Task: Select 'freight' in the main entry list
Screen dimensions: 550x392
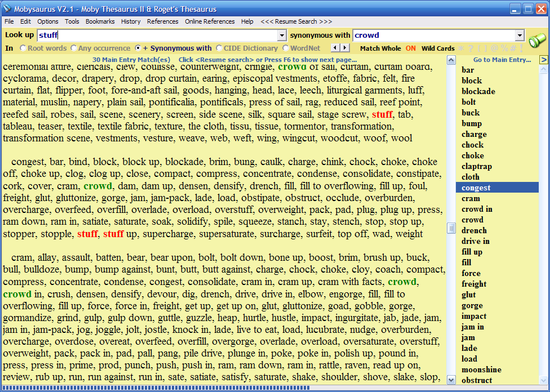Action: [474, 284]
